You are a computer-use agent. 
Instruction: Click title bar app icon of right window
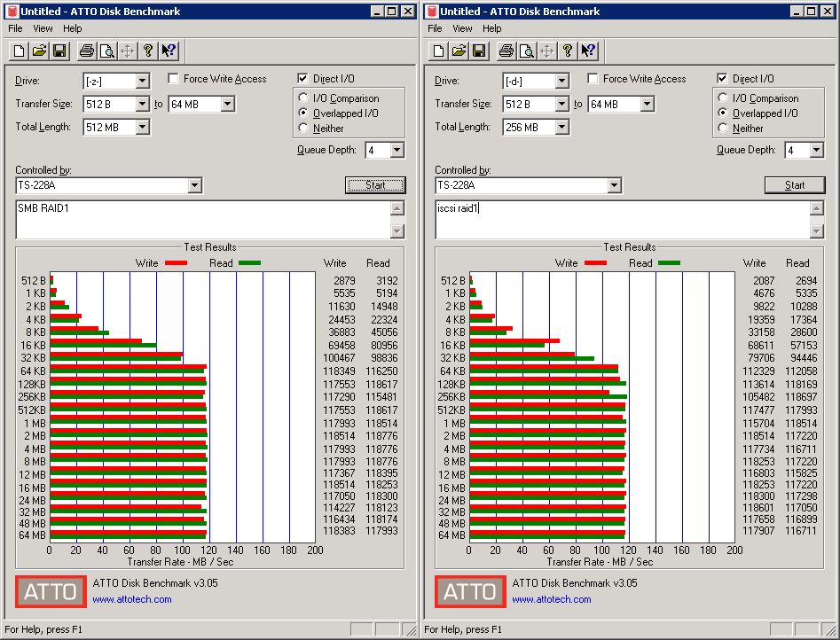point(432,12)
